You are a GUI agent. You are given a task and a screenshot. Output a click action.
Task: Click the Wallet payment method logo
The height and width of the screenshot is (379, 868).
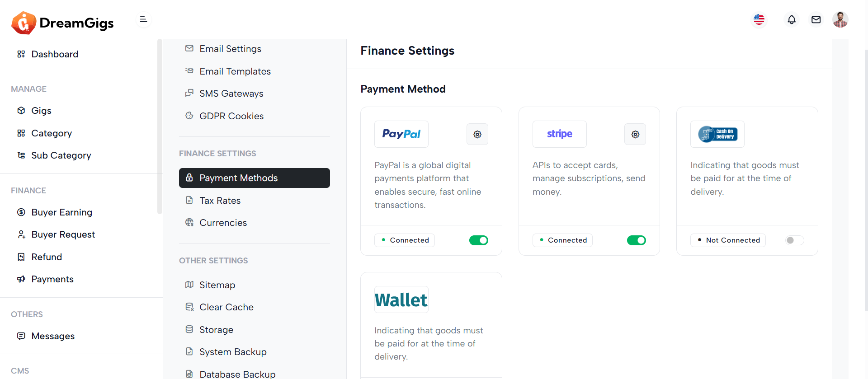tap(401, 300)
